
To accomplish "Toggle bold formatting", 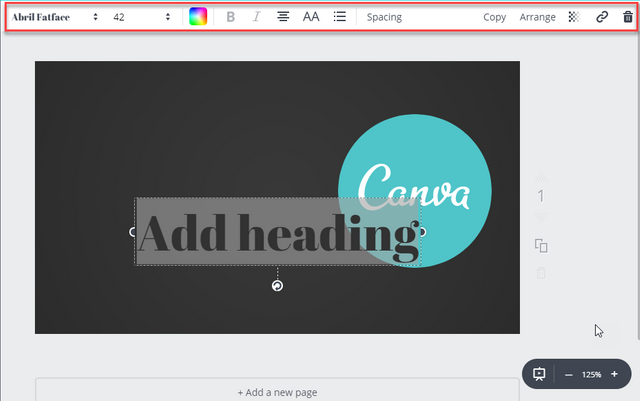I will (x=231, y=17).
